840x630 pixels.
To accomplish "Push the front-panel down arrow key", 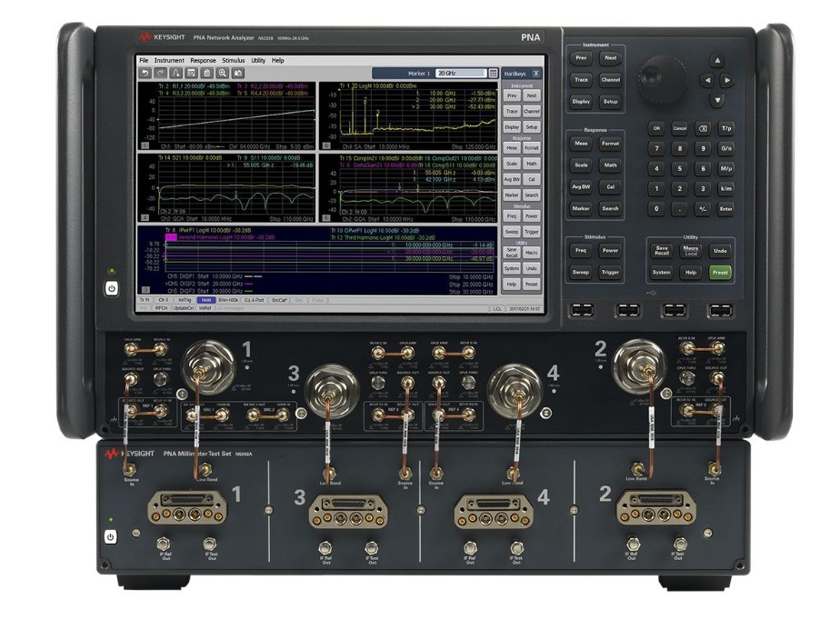I will click(x=717, y=100).
